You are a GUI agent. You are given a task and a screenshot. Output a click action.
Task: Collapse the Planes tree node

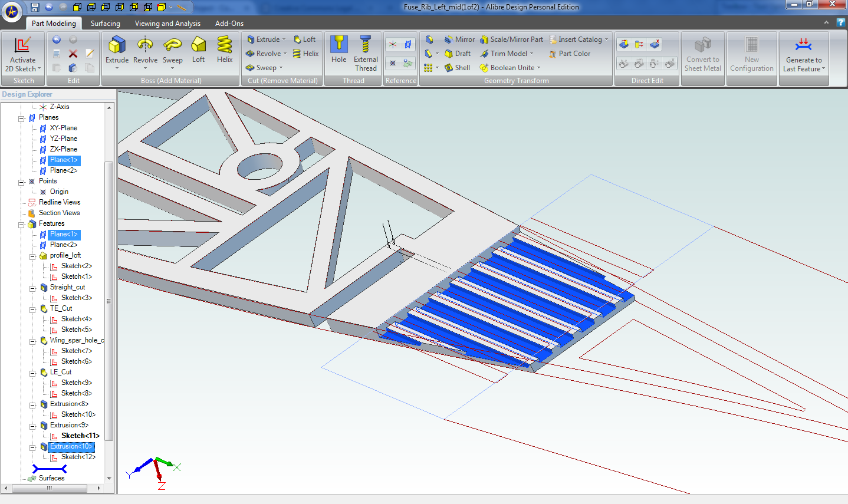click(21, 118)
